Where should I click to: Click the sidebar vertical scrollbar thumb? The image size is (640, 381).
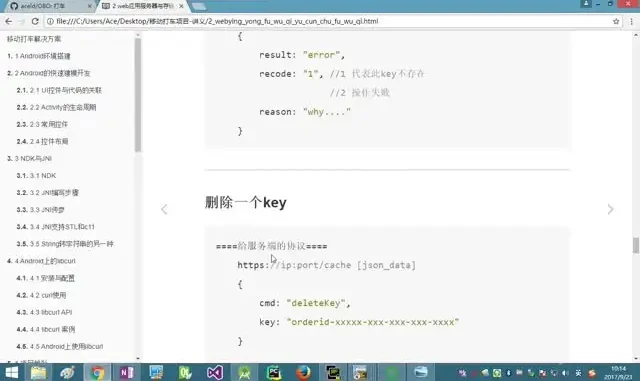[138, 95]
